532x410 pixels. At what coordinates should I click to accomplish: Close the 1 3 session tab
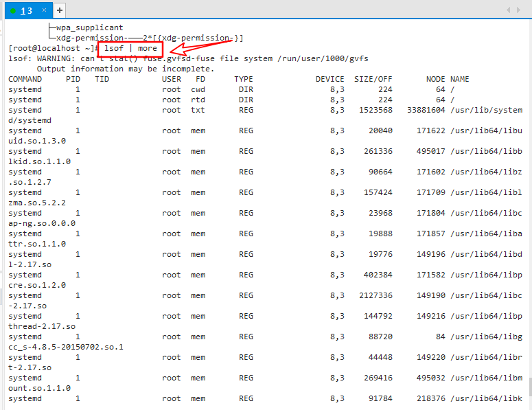[x=44, y=10]
